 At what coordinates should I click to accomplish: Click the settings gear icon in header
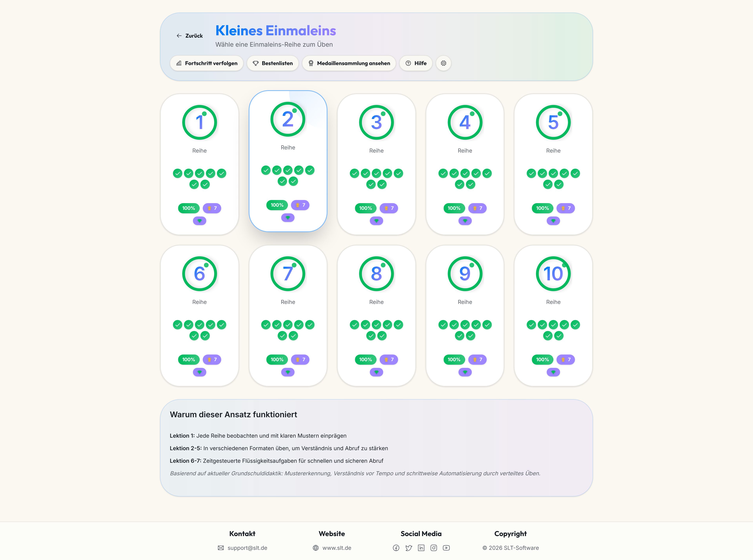pos(443,63)
